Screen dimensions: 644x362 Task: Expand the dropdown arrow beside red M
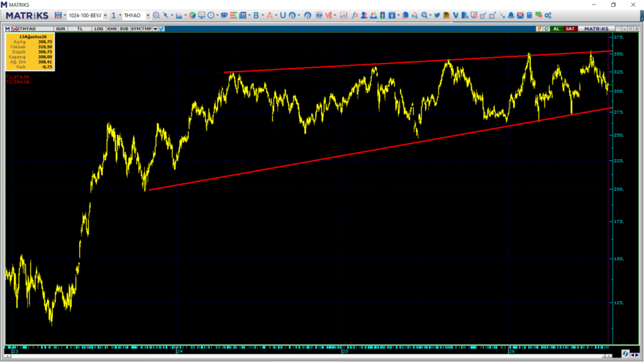(x=335, y=15)
